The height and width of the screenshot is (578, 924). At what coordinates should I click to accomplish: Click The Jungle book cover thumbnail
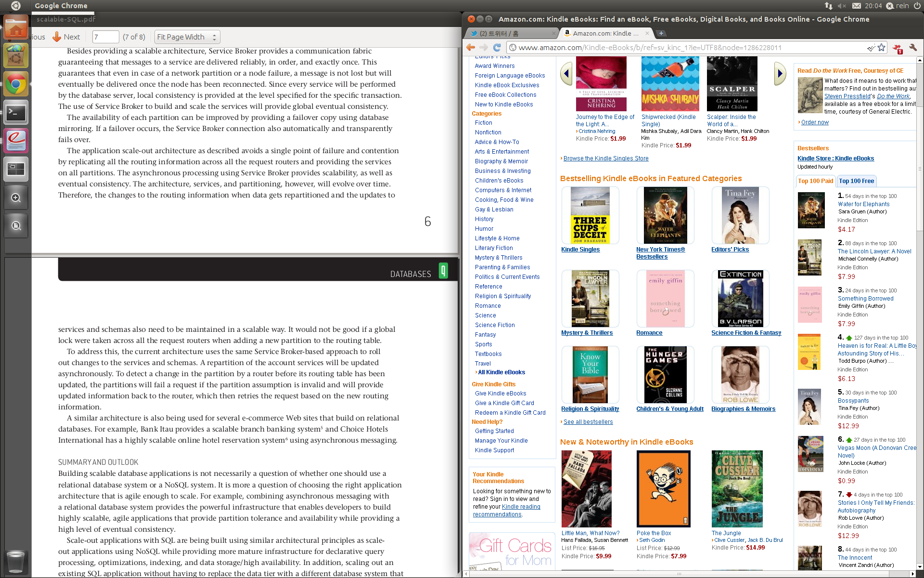coord(737,489)
